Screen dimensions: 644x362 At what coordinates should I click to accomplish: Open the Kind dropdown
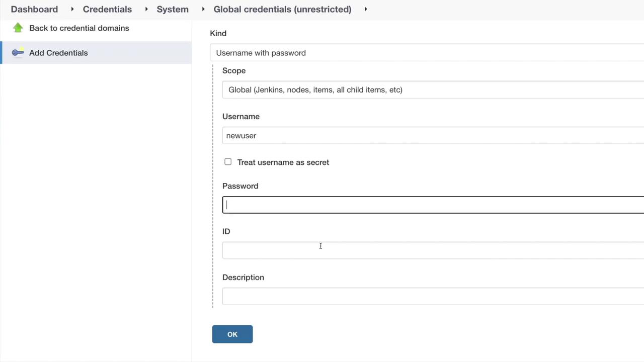tap(427, 53)
